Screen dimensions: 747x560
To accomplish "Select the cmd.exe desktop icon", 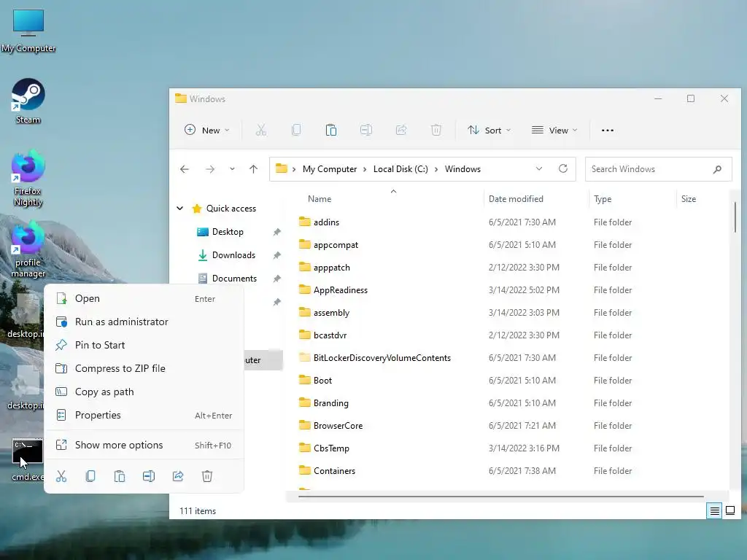I will tap(27, 459).
